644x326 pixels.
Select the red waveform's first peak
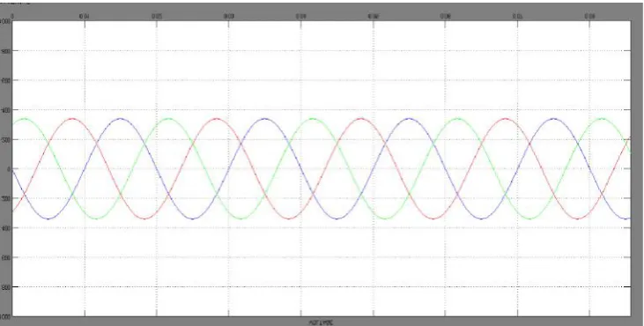[72, 119]
